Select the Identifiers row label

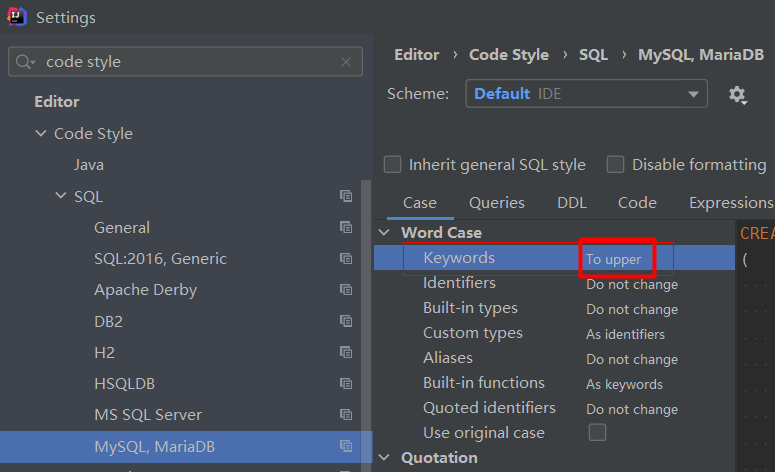[x=459, y=283]
